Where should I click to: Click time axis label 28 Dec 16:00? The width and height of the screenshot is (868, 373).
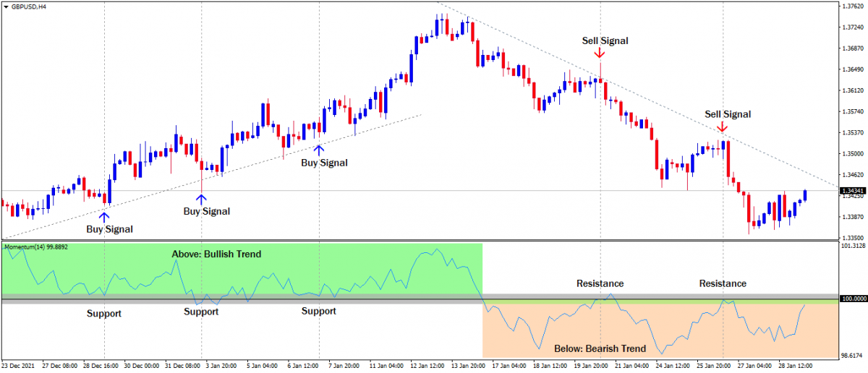tap(103, 366)
